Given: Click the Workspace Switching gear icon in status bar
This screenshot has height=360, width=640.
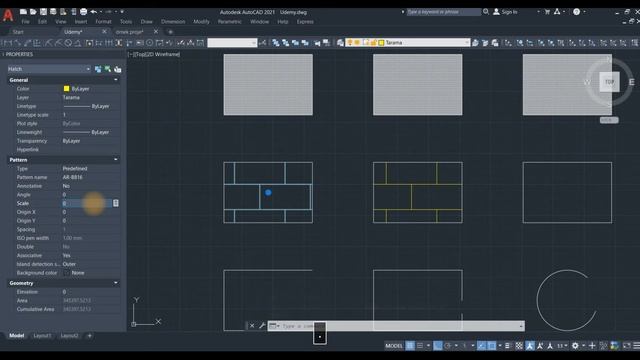Looking at the screenshot, I should [x=575, y=346].
